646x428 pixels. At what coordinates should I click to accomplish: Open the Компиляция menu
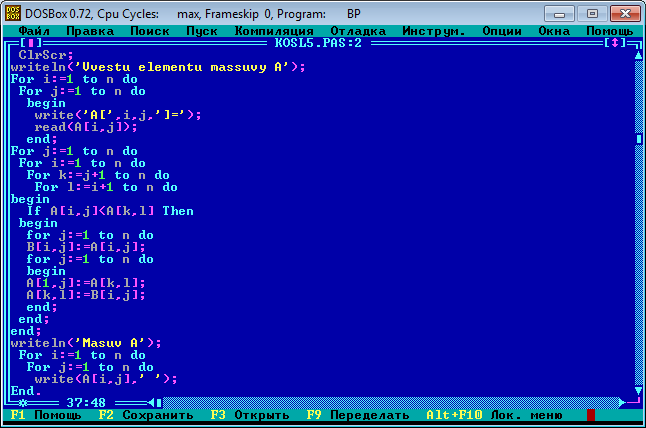pos(274,31)
